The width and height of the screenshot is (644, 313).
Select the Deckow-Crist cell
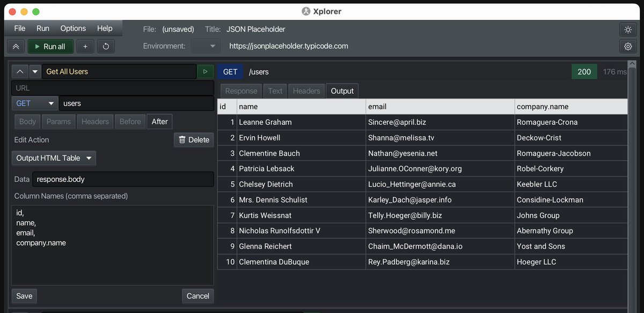(571, 138)
